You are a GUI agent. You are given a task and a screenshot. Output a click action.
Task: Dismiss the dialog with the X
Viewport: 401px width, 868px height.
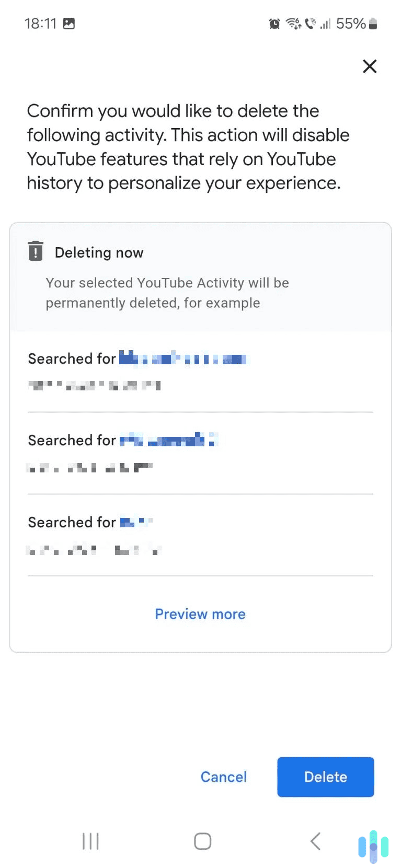click(370, 66)
